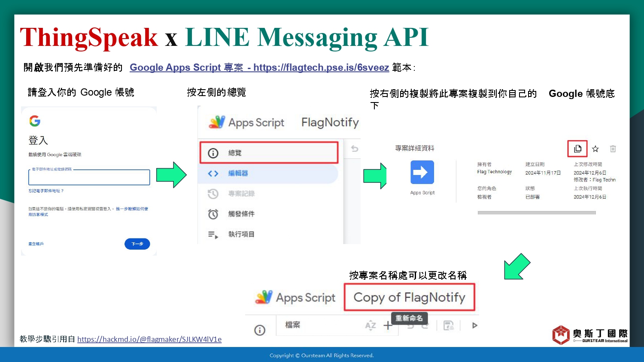Click the run play triangle icon
Screen dimensions: 644x362
(474, 326)
